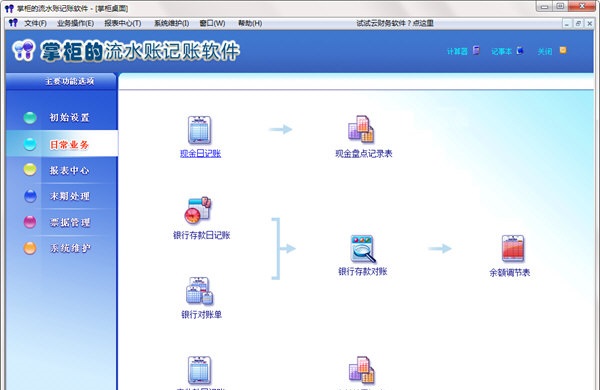The height and width of the screenshot is (390, 600).
Task: Go to 末期处理 in the sidebar
Action: coord(70,196)
